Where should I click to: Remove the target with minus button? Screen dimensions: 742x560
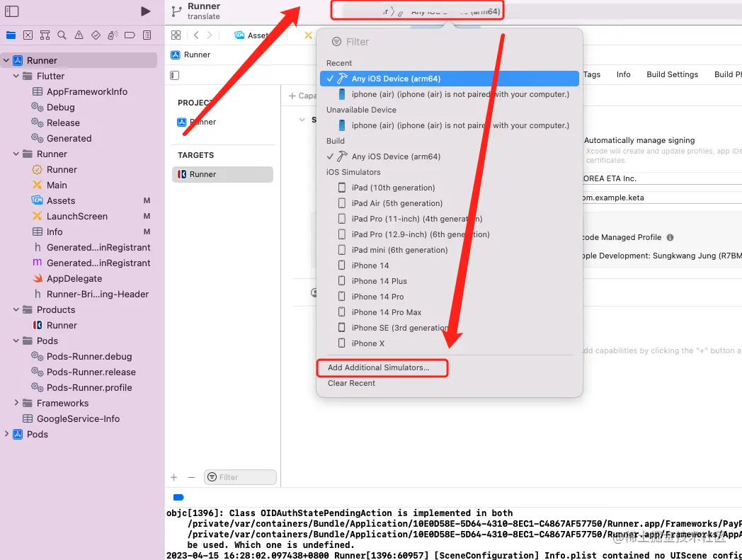tap(191, 477)
